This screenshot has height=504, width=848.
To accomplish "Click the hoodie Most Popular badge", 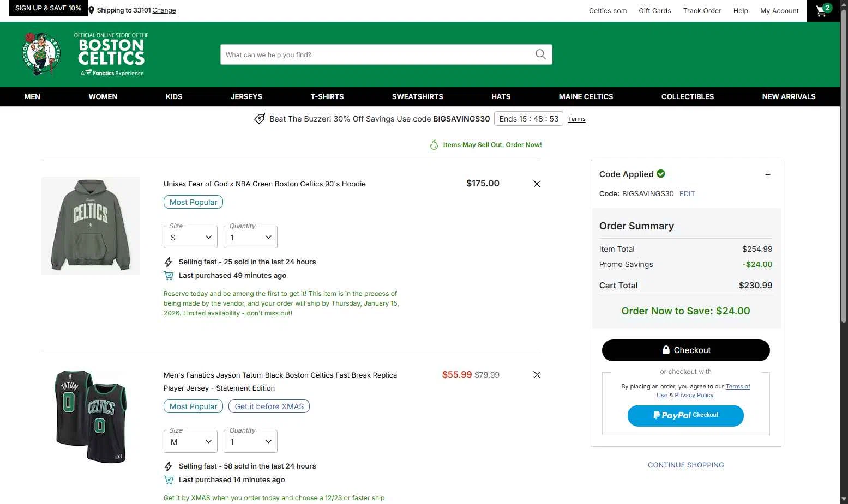I will coord(193,202).
